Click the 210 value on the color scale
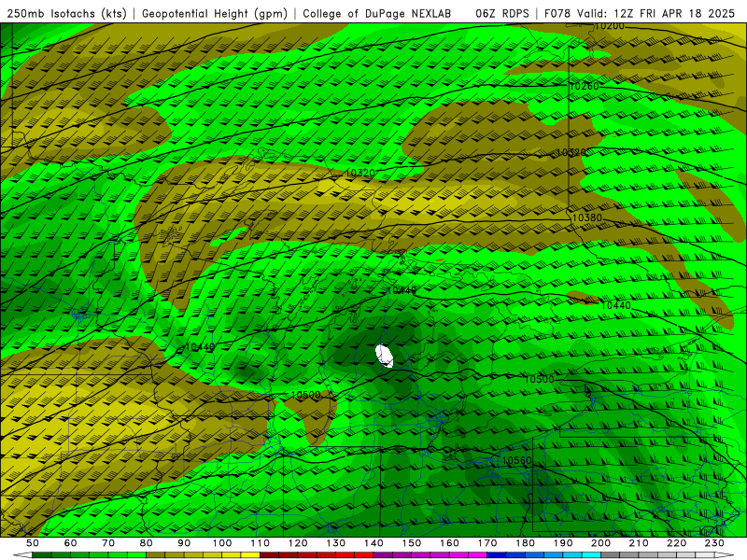Image resolution: width=747 pixels, height=560 pixels. pyautogui.click(x=639, y=543)
